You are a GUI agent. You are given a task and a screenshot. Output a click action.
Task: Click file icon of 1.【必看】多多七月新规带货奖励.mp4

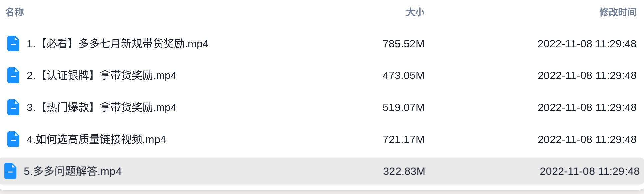[x=13, y=44]
